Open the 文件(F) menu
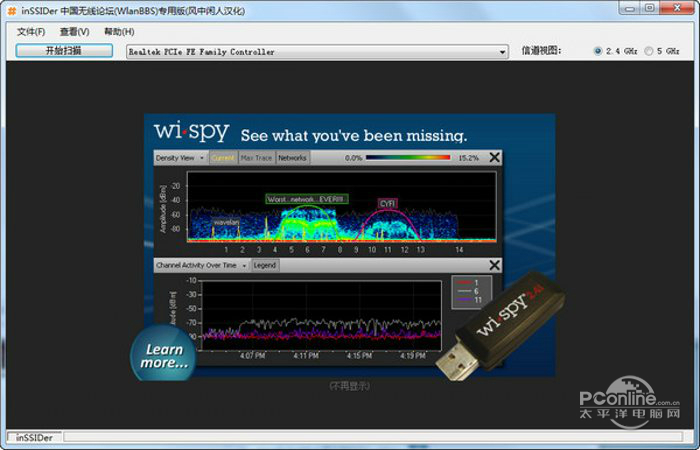This screenshot has height=450, width=700. [x=31, y=31]
